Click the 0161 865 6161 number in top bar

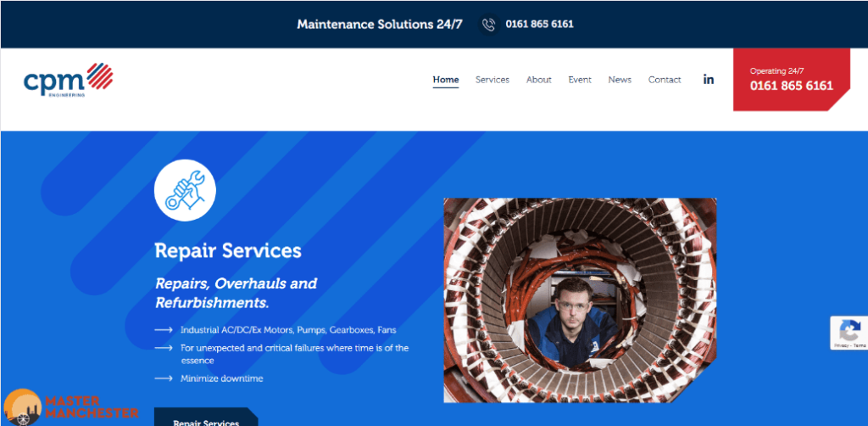point(539,25)
